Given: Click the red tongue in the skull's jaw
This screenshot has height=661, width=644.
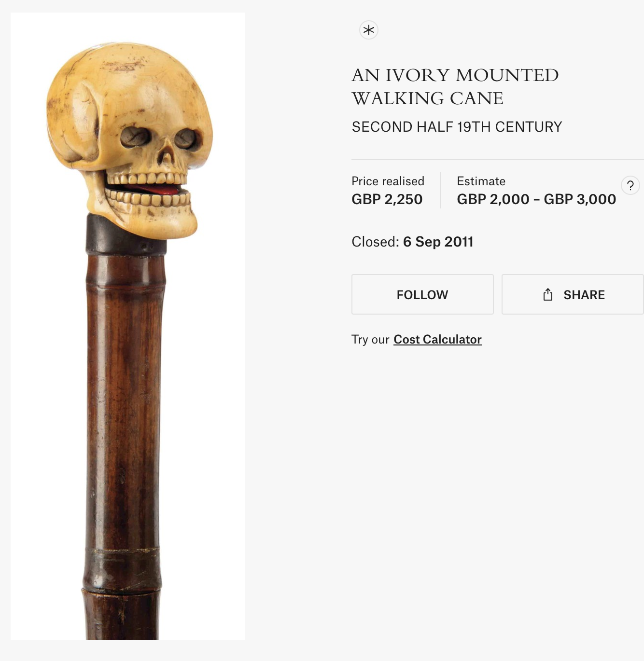Looking at the screenshot, I should 154,189.
